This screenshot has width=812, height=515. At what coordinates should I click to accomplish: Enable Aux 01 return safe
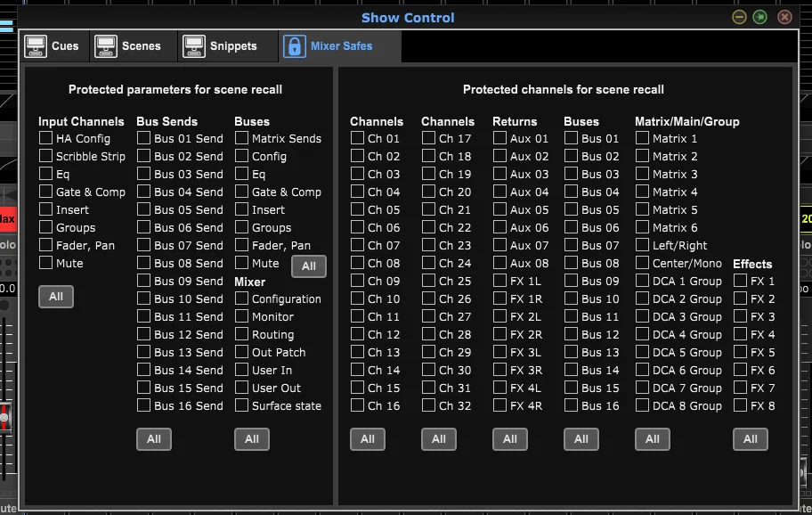click(499, 138)
